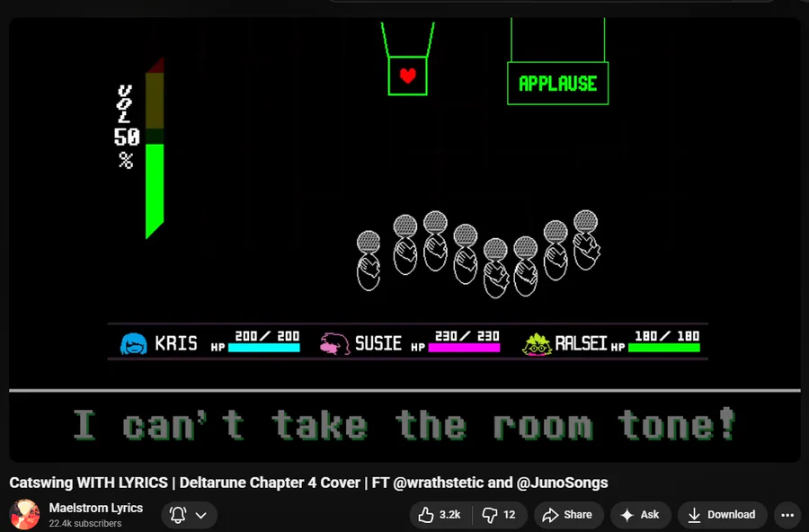This screenshot has height=532, width=809.
Task: Click the lyric caption "I can't take the room tone!"
Action: click(404, 425)
